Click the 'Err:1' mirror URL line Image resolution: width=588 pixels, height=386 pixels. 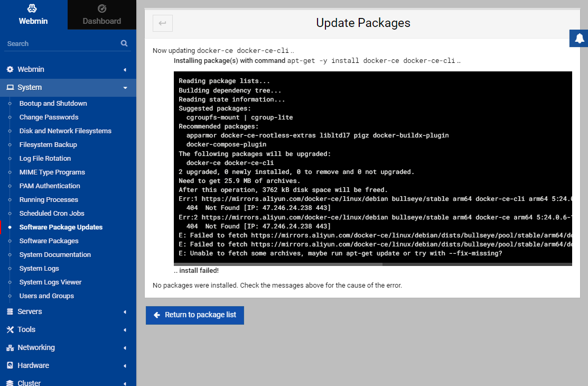point(375,199)
